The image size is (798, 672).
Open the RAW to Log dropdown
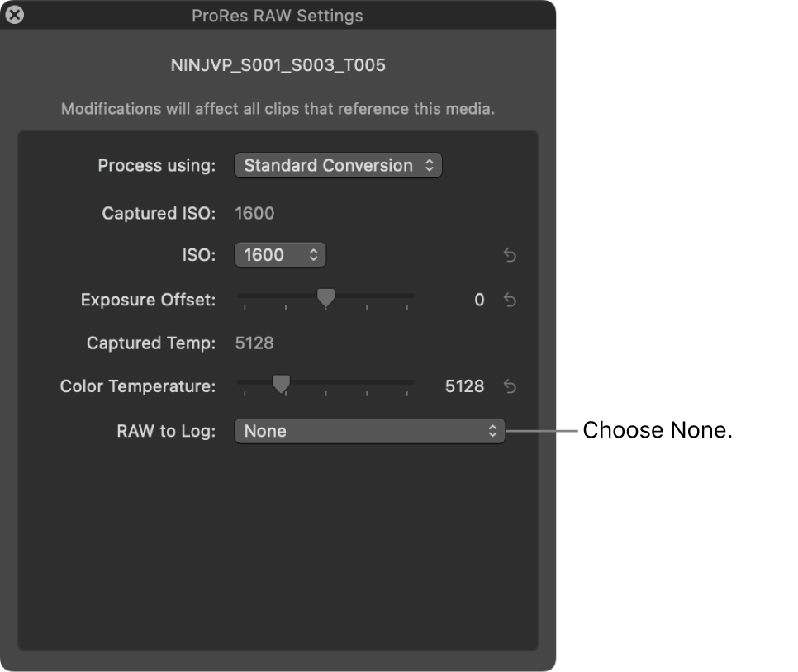pyautogui.click(x=370, y=430)
